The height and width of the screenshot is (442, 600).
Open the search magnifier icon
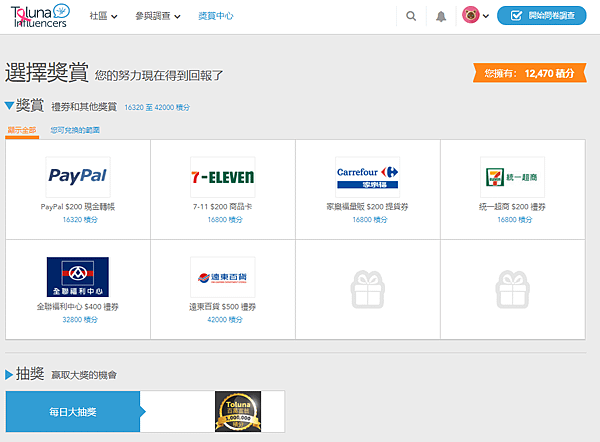(x=411, y=16)
